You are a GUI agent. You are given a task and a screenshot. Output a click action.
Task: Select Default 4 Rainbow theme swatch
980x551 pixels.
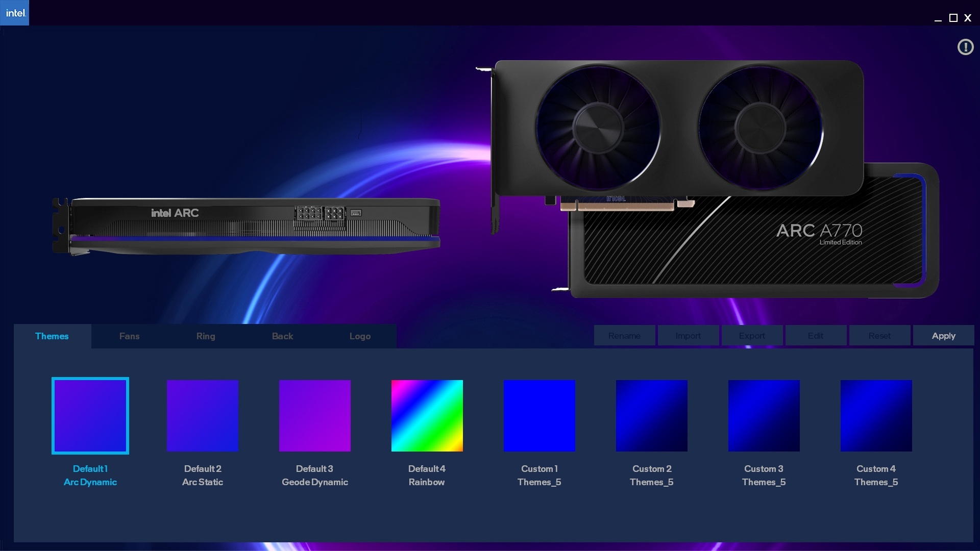point(427,416)
